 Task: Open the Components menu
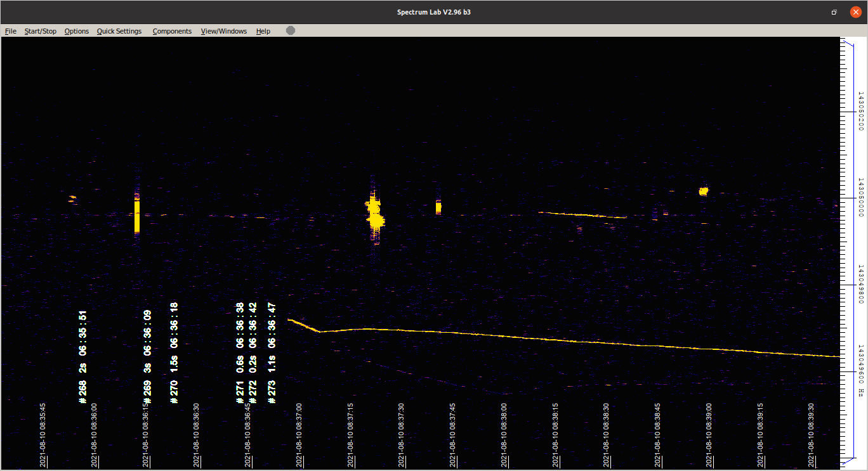172,31
